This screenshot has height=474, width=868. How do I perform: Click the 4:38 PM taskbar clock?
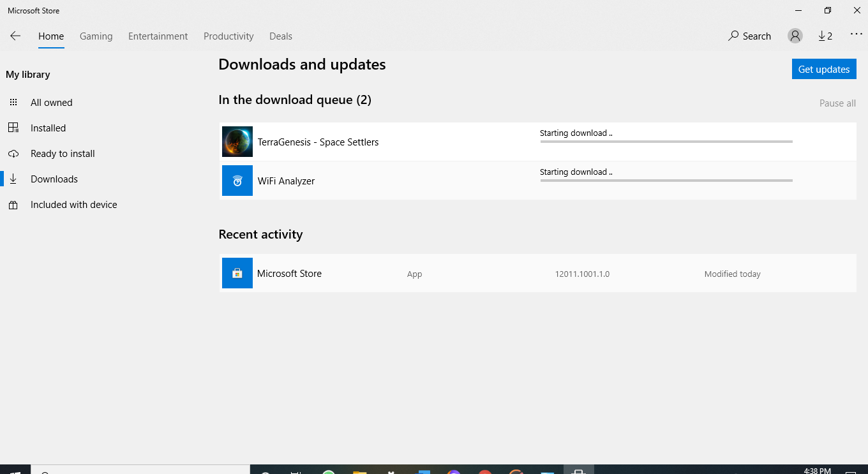pyautogui.click(x=818, y=471)
